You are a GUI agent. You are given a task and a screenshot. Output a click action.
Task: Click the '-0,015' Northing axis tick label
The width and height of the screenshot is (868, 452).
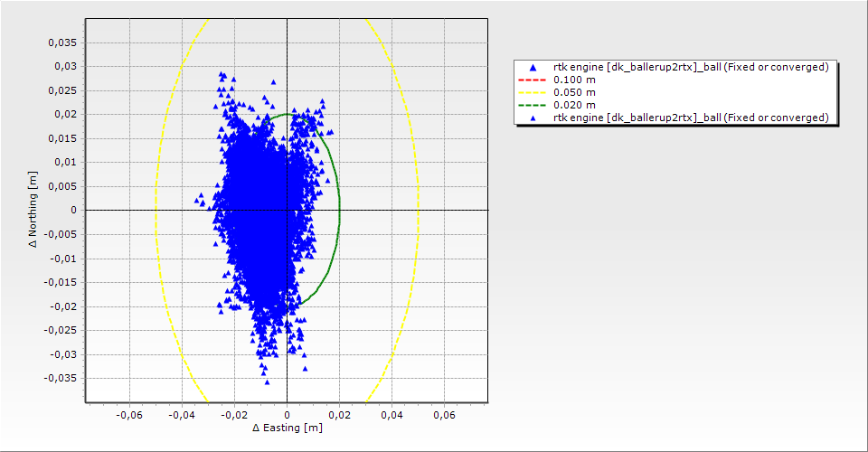point(61,282)
